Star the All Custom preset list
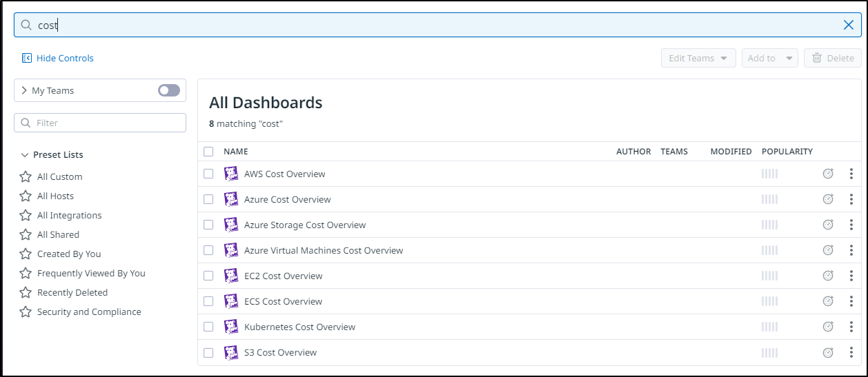This screenshot has width=868, height=377. click(x=26, y=176)
